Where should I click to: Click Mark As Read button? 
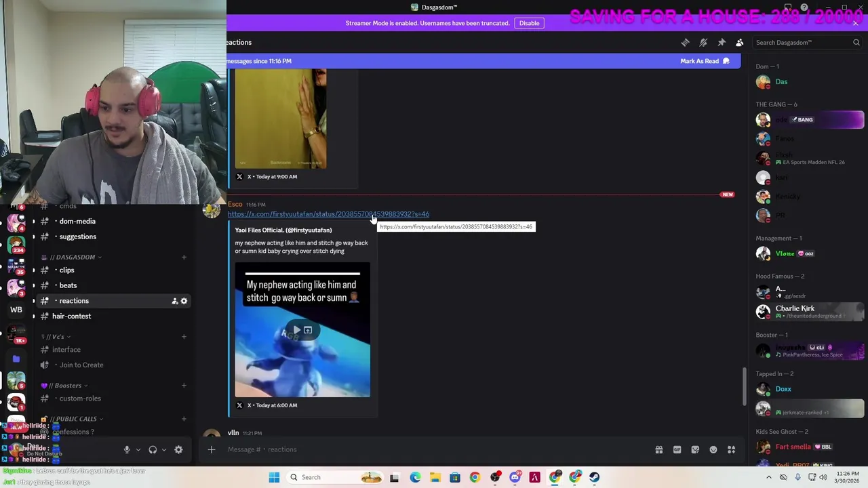[705, 61]
